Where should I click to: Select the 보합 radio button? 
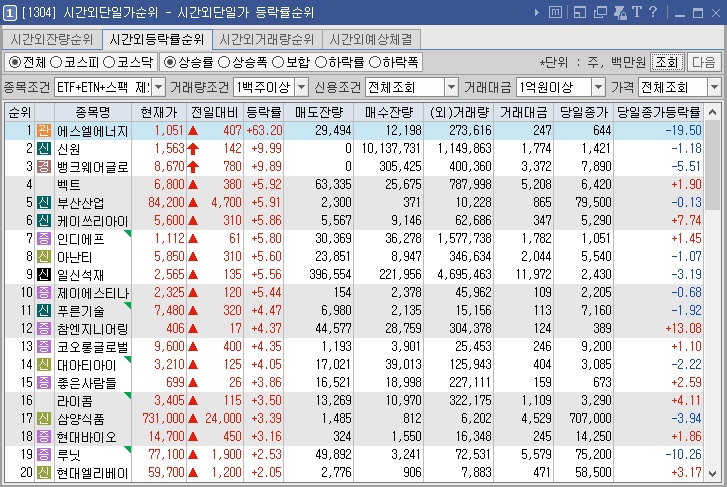(278, 62)
